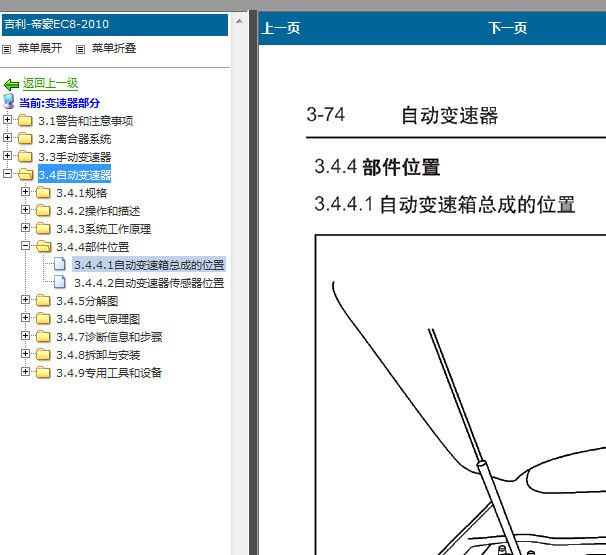Expand the 3.4.2操作和描述 node
606x555 pixels.
pos(25,210)
